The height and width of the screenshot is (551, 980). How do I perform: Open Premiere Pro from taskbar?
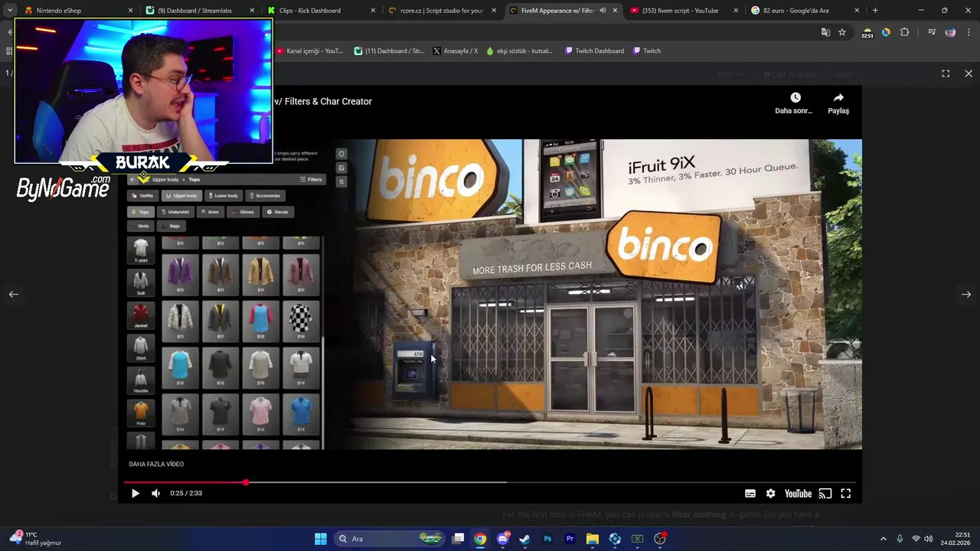[x=570, y=539]
